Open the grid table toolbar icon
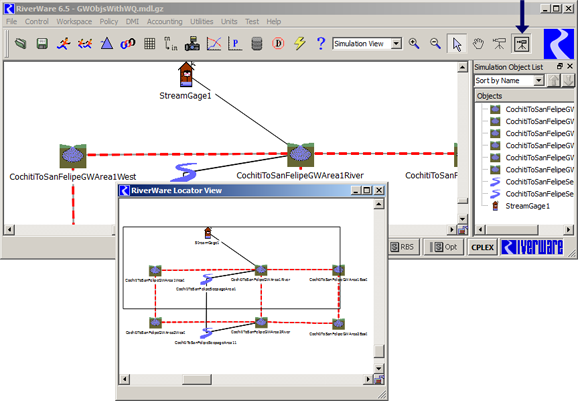578x401 pixels. [149, 43]
